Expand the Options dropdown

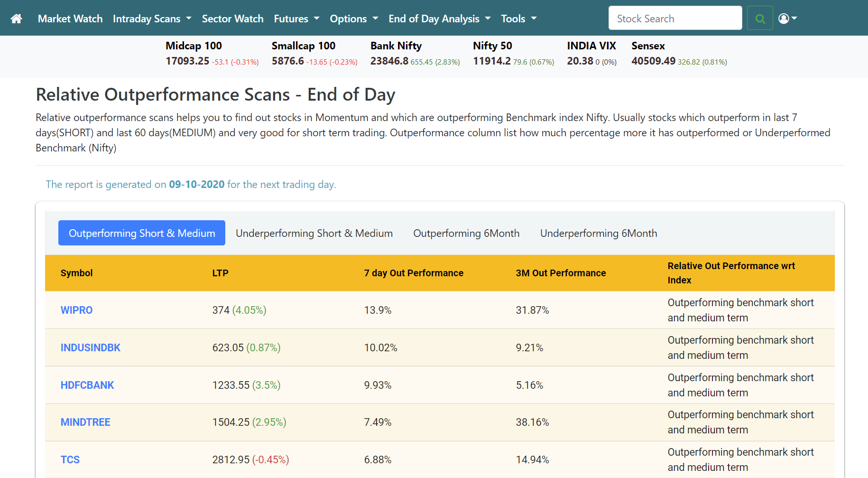(354, 19)
